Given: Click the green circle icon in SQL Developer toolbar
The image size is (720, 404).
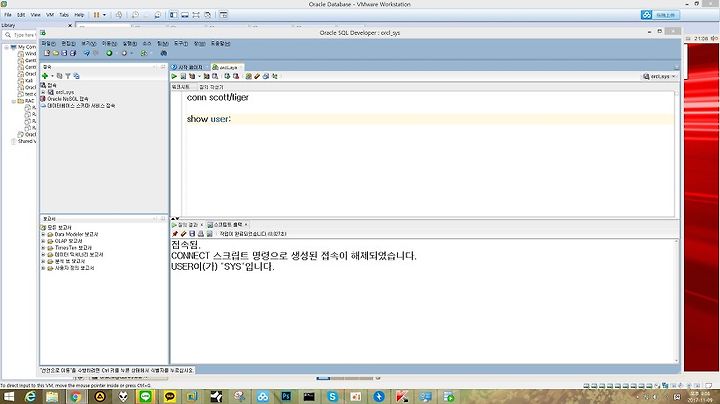Looking at the screenshot, I should click(x=109, y=53).
